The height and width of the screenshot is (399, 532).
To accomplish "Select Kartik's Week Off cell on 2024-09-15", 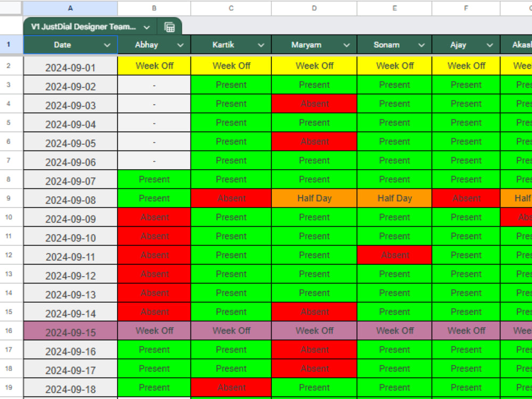I will click(231, 331).
